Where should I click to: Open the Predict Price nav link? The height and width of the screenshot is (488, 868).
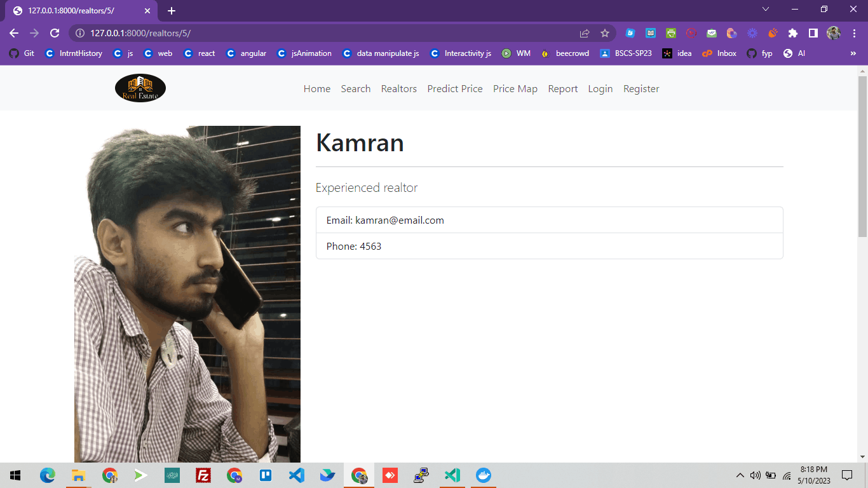click(455, 89)
